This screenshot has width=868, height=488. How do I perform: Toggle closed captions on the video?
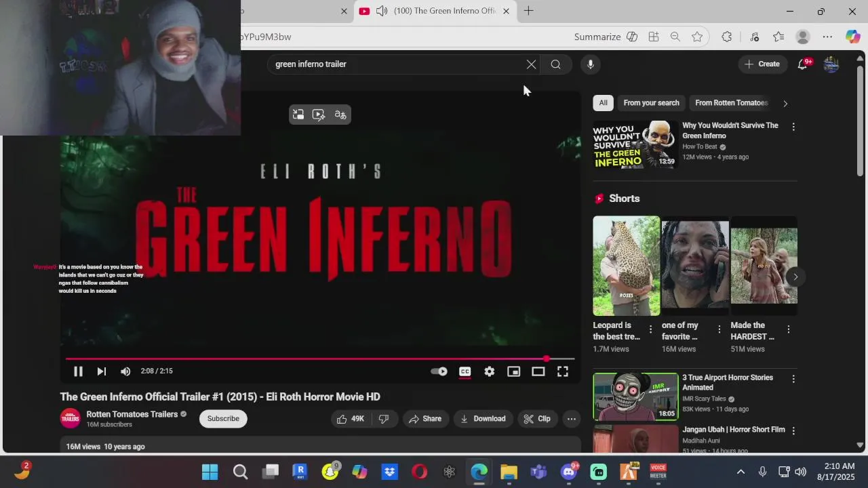[465, 371]
